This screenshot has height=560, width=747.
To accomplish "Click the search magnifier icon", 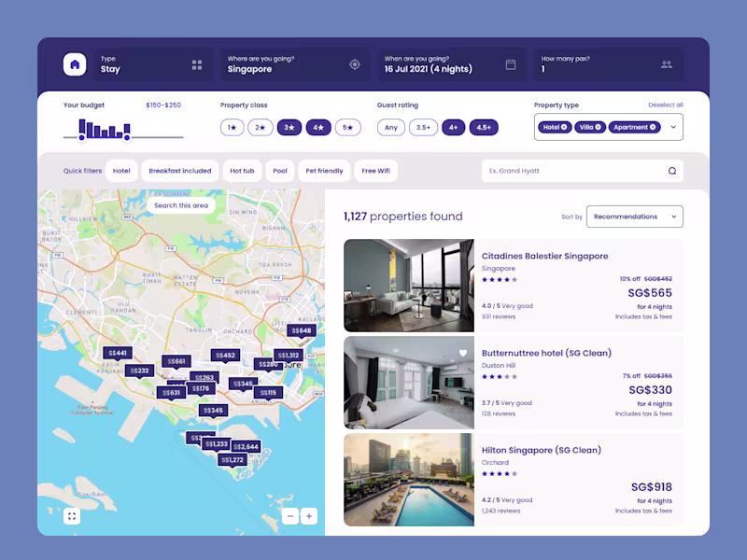I will pos(671,171).
